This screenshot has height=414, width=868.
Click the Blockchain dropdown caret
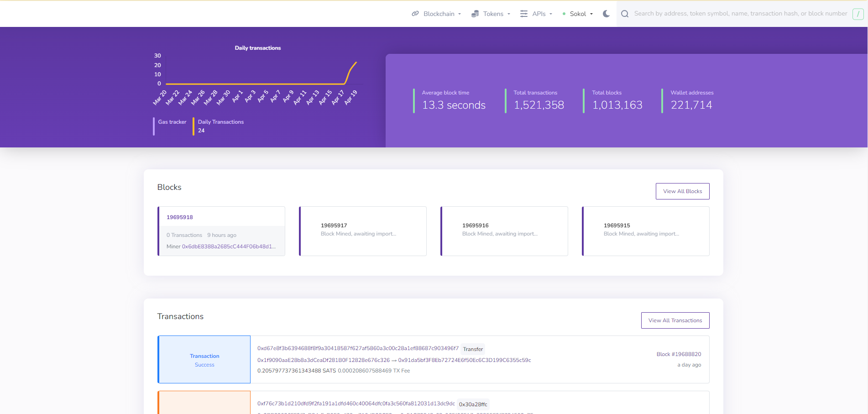coord(460,14)
